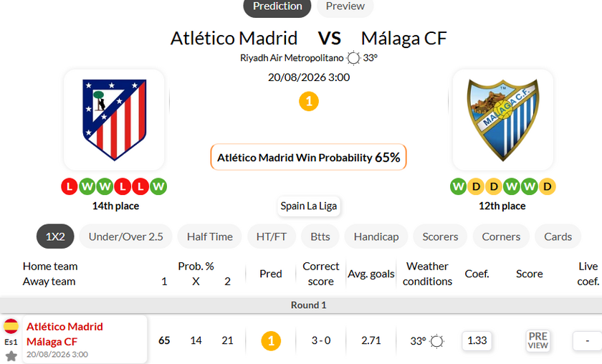This screenshot has height=364, width=602.
Task: Click the sunny weather icon next to the stadium name
Action: (353, 58)
